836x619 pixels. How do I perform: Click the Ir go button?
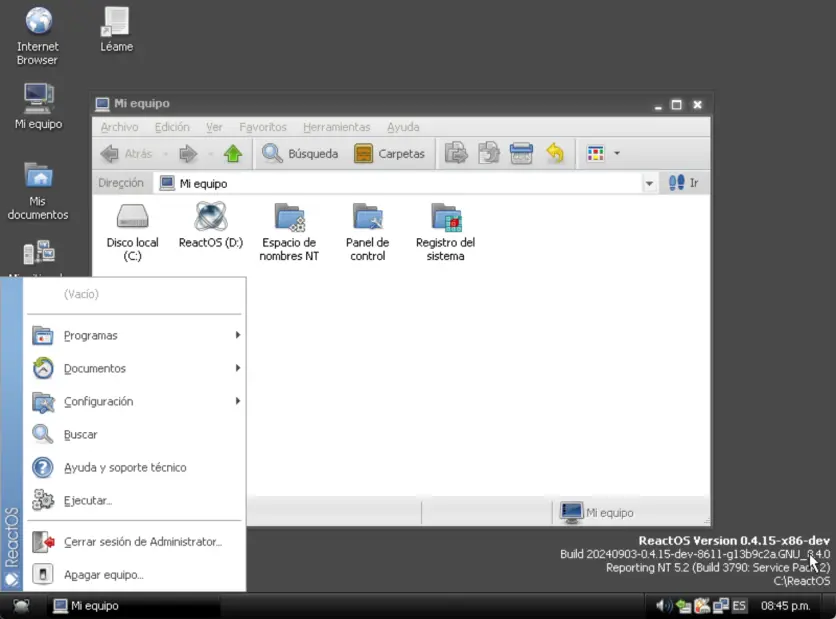(684, 183)
